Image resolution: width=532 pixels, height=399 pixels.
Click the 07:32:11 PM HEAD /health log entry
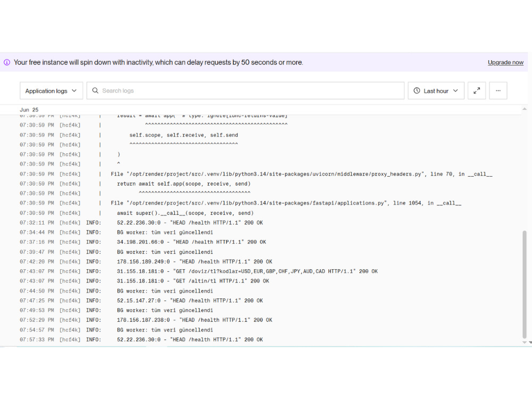[141, 222]
